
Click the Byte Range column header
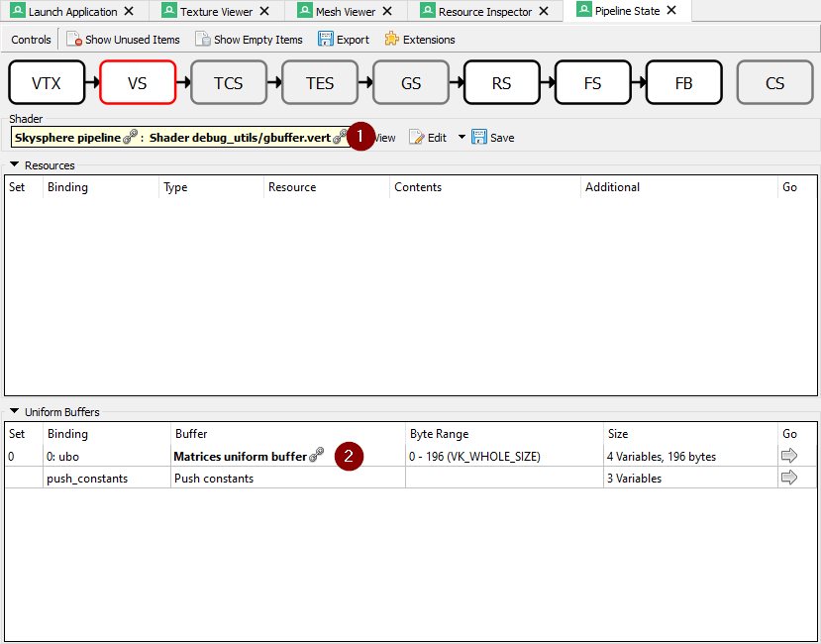[x=440, y=434]
